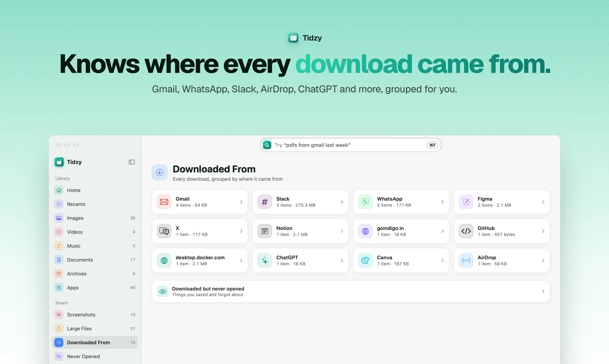This screenshot has width=609, height=364.
Task: Select Documents in the Library list
Action: click(x=95, y=260)
